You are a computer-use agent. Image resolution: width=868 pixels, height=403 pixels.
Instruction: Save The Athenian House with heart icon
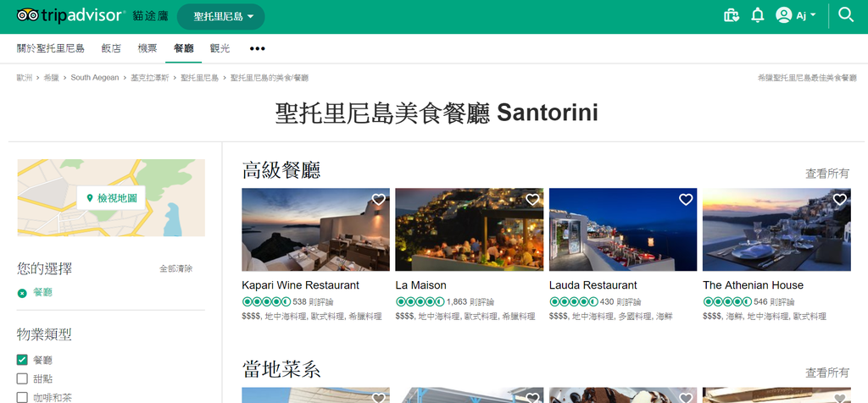click(840, 200)
